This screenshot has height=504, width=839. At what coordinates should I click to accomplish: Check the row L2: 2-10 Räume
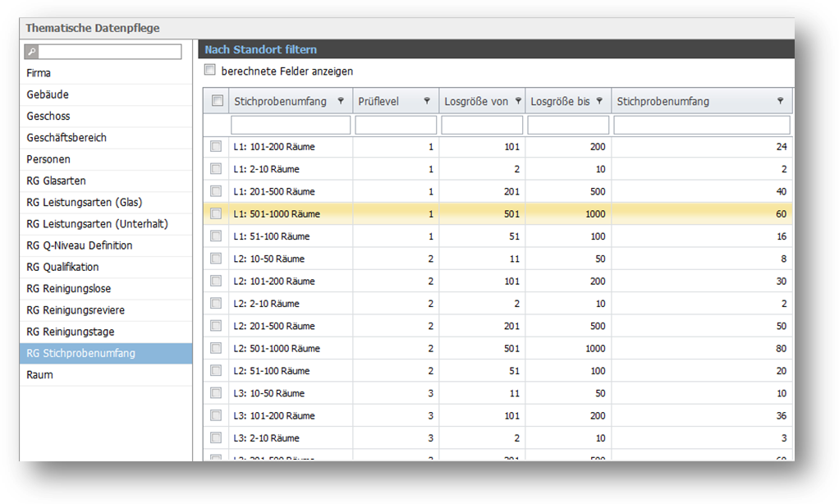click(216, 304)
